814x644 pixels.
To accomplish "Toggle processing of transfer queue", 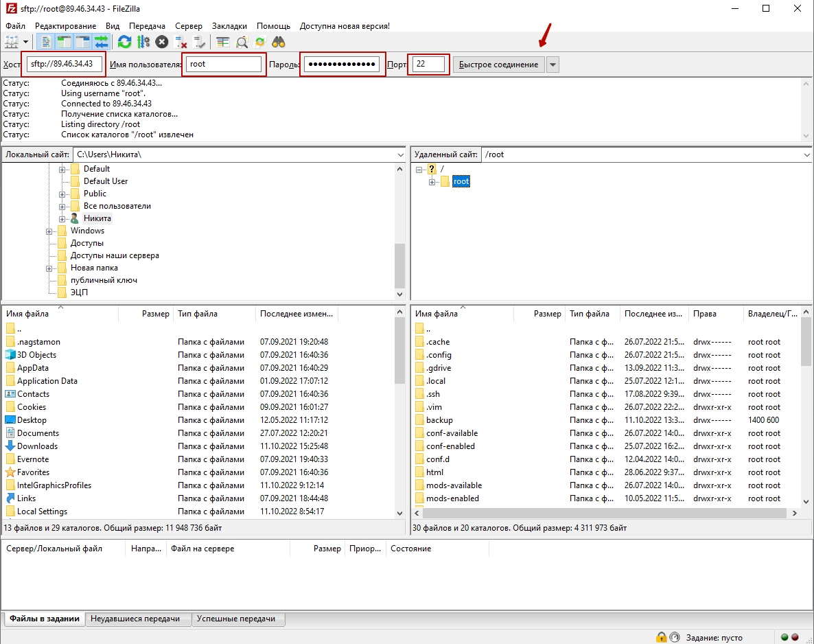I will [143, 42].
